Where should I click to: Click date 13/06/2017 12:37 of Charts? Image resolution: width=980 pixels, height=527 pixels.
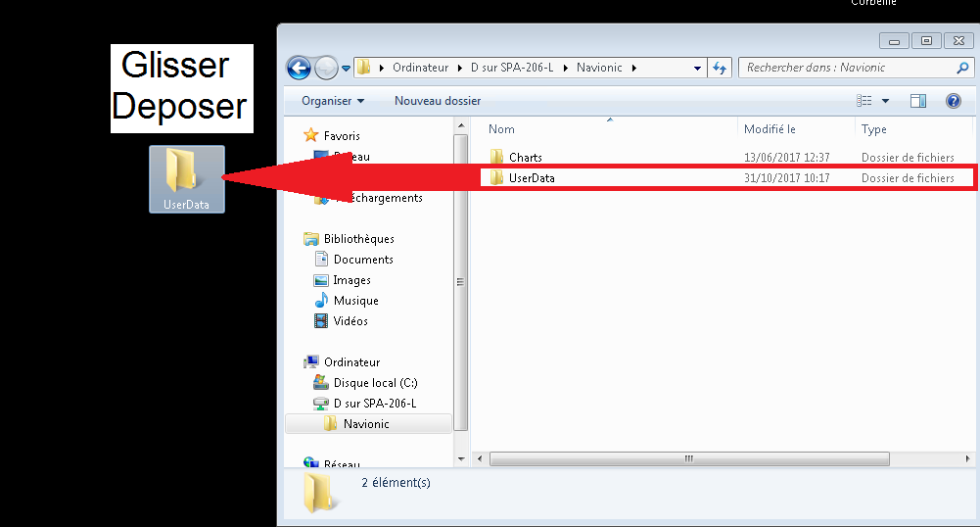786,158
